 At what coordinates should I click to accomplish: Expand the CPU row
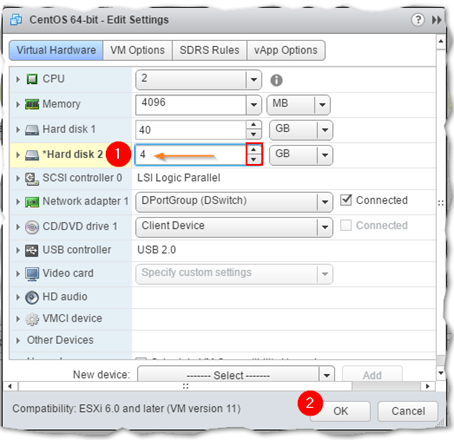pyautogui.click(x=18, y=79)
